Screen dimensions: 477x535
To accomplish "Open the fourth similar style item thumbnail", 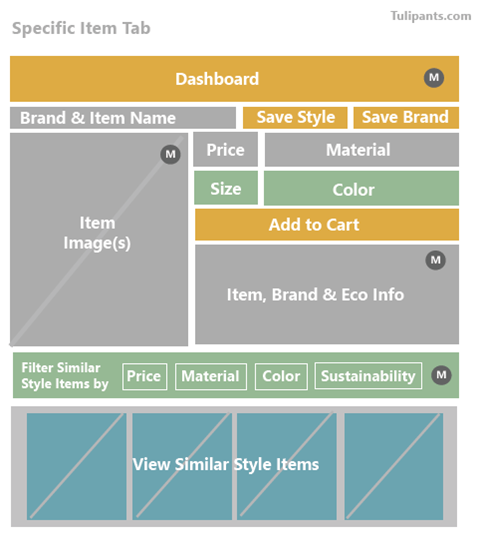I will click(x=394, y=466).
